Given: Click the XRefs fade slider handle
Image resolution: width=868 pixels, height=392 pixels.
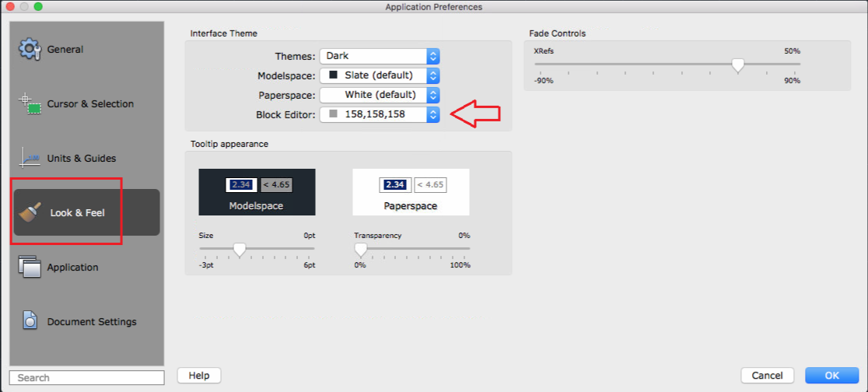Looking at the screenshot, I should (x=737, y=65).
